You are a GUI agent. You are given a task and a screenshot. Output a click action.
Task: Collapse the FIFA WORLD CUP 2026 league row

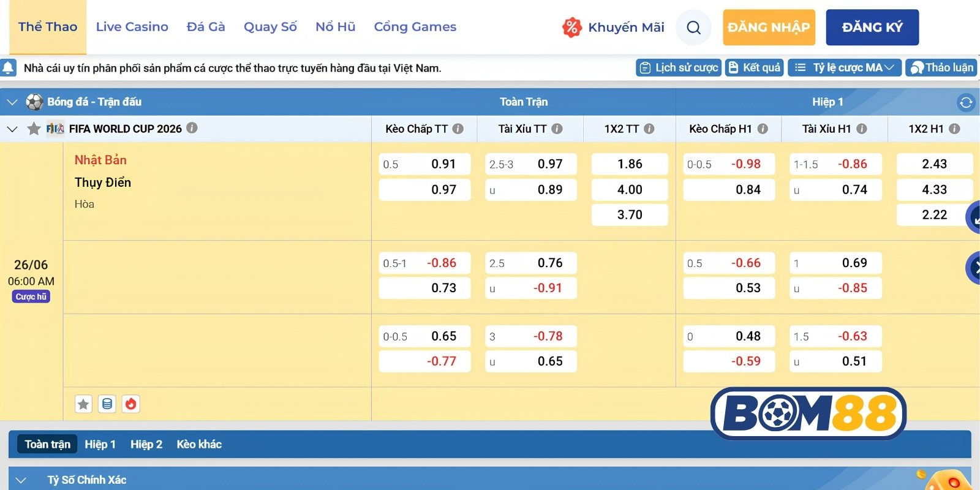12,129
